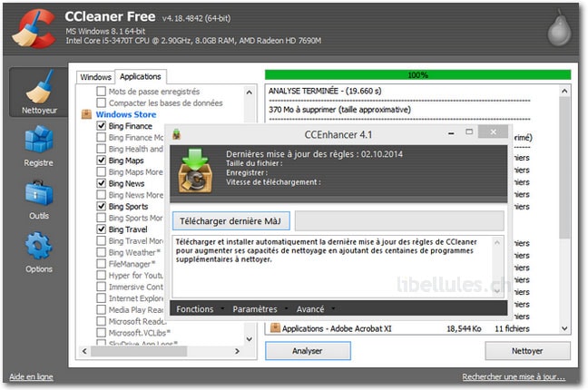Switch to the Applications tab
The width and height of the screenshot is (588, 390).
tap(141, 76)
